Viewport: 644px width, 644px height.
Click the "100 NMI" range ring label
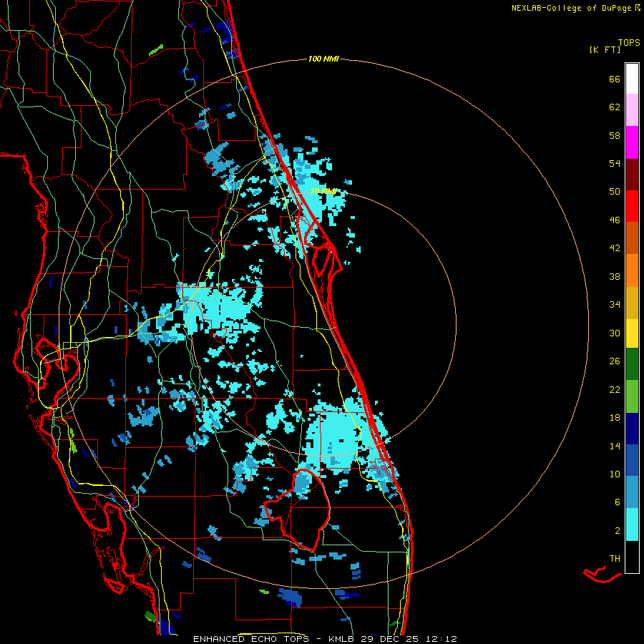point(323,59)
